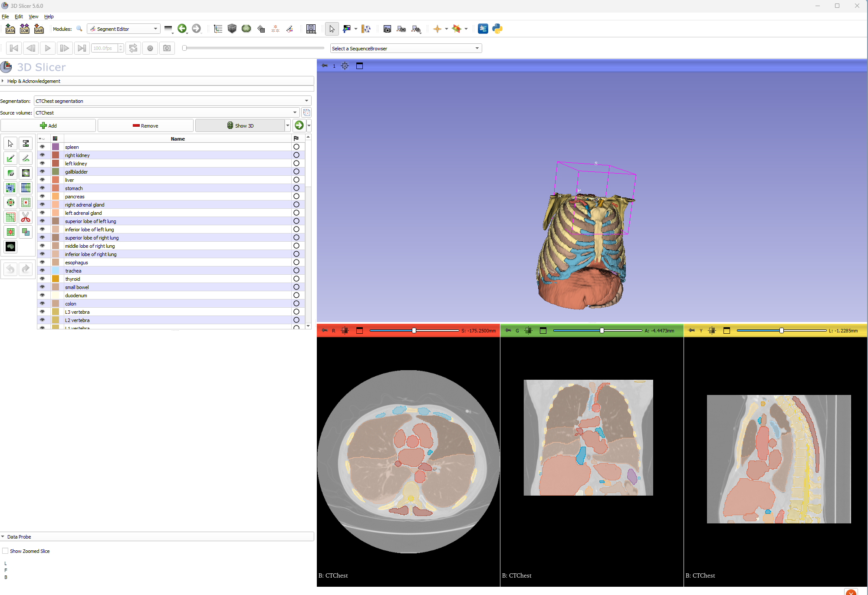868x595 pixels.
Task: Open the Extensions Manager icon
Action: 483,29
